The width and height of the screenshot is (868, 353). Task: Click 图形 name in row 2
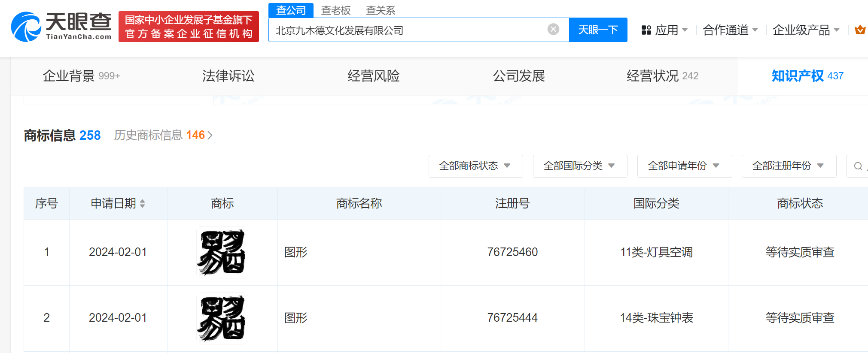click(296, 318)
